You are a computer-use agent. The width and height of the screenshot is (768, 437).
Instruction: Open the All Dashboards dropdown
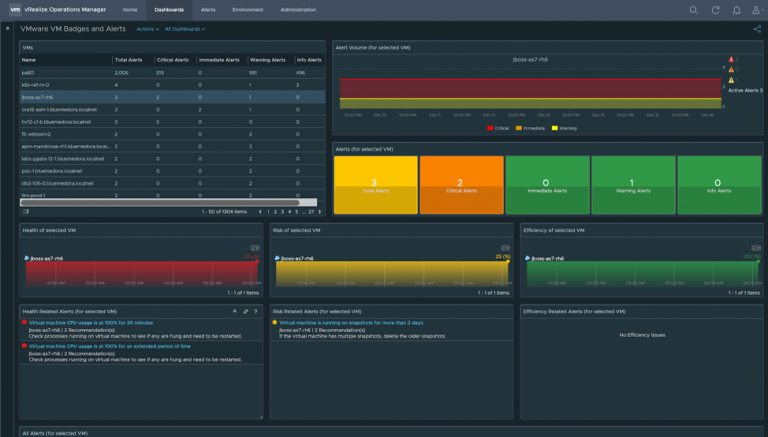(184, 30)
